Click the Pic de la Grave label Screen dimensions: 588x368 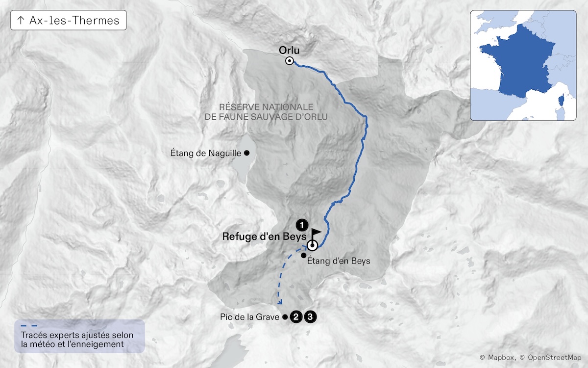(249, 317)
